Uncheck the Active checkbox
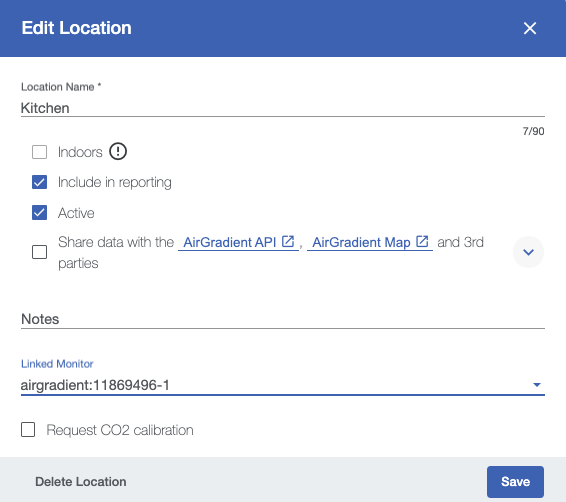Screen dimensions: 566x502 (39, 213)
